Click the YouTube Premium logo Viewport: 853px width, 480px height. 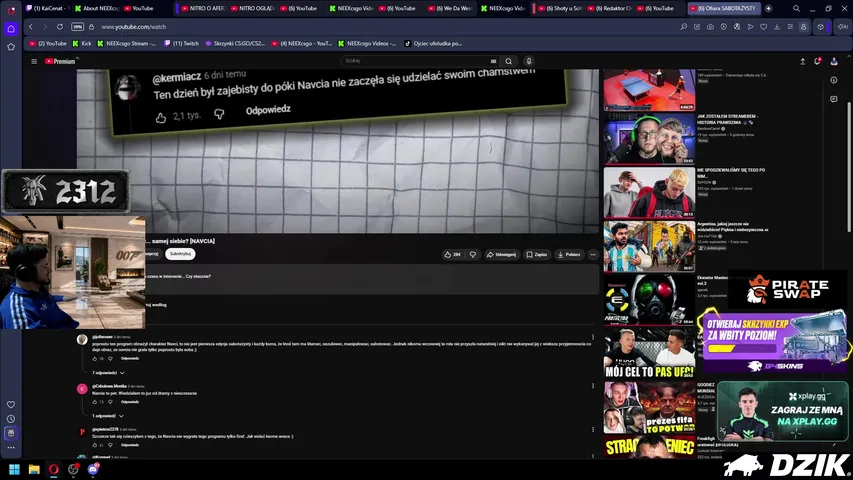(x=60, y=61)
